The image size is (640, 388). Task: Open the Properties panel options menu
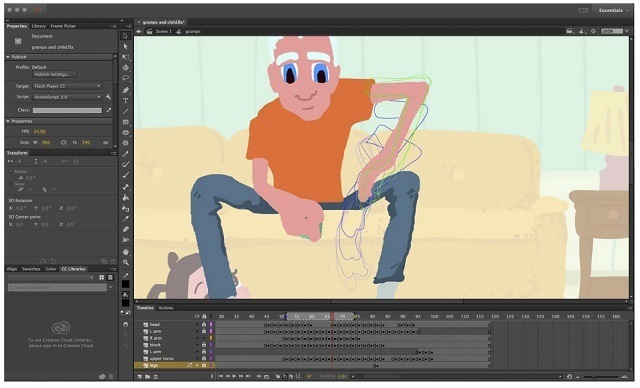pos(113,26)
